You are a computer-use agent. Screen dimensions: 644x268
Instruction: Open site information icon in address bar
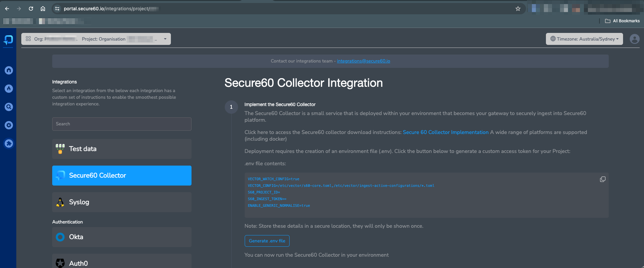click(57, 9)
